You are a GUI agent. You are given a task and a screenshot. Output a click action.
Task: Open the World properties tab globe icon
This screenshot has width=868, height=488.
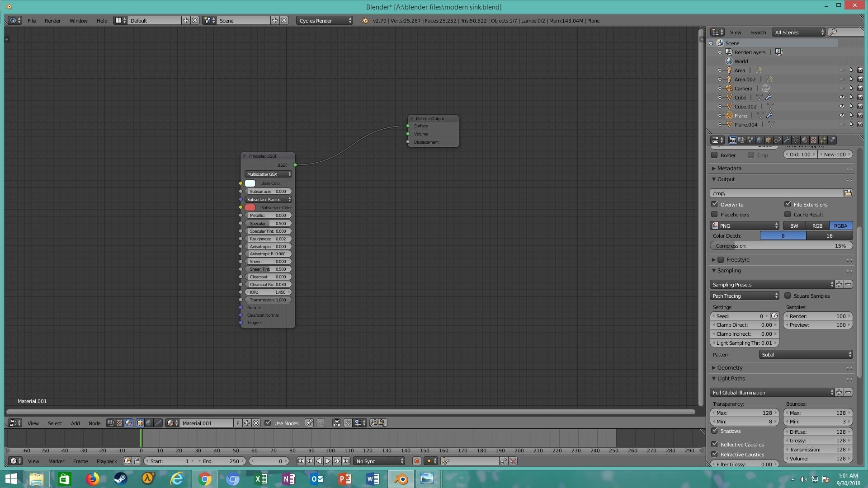[x=759, y=140]
